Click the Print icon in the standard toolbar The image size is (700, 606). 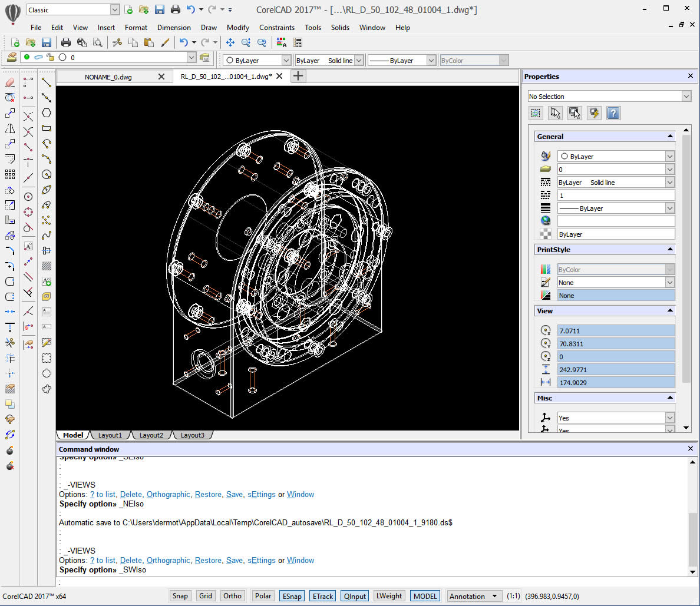pos(65,42)
